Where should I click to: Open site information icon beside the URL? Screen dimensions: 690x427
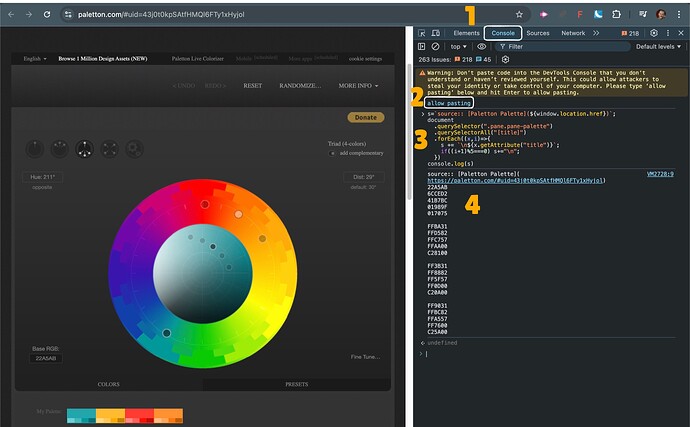click(68, 15)
